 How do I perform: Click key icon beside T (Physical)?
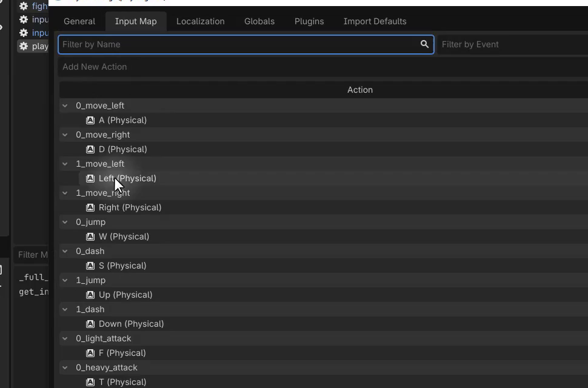click(x=90, y=383)
